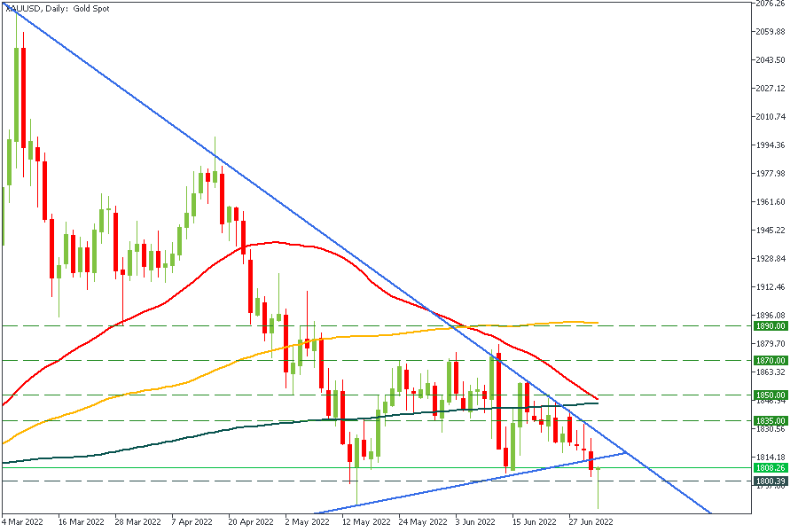The image size is (798, 532).
Task: Click the XAUUSD Daily Gold Spot title
Action: click(49, 8)
